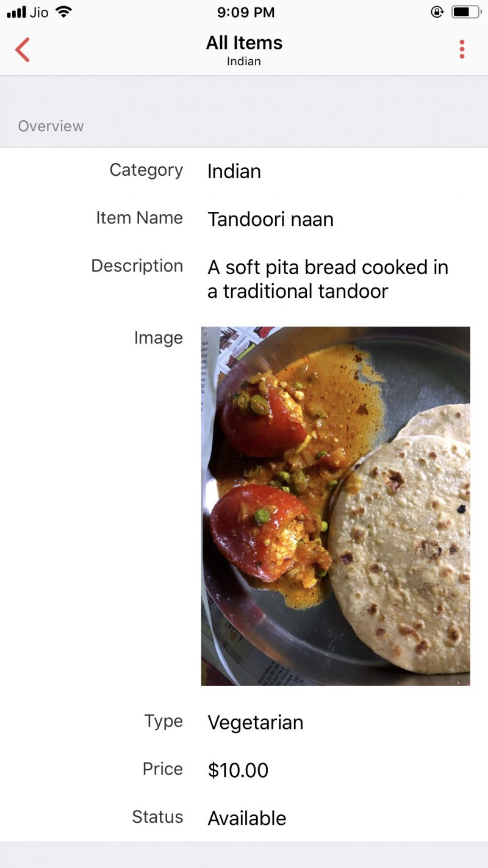Image resolution: width=488 pixels, height=868 pixels.
Task: Tap the rotation lock status icon
Action: point(437,12)
